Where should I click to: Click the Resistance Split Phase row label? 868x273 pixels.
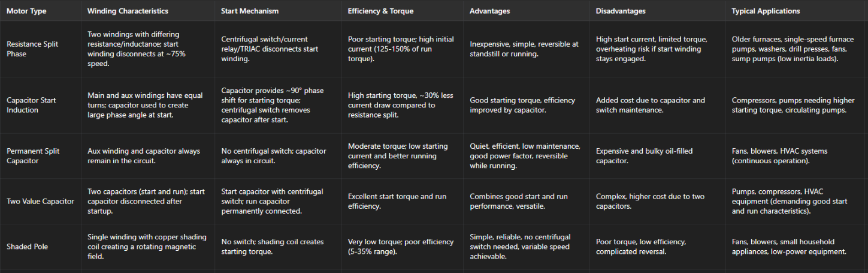(x=33, y=49)
